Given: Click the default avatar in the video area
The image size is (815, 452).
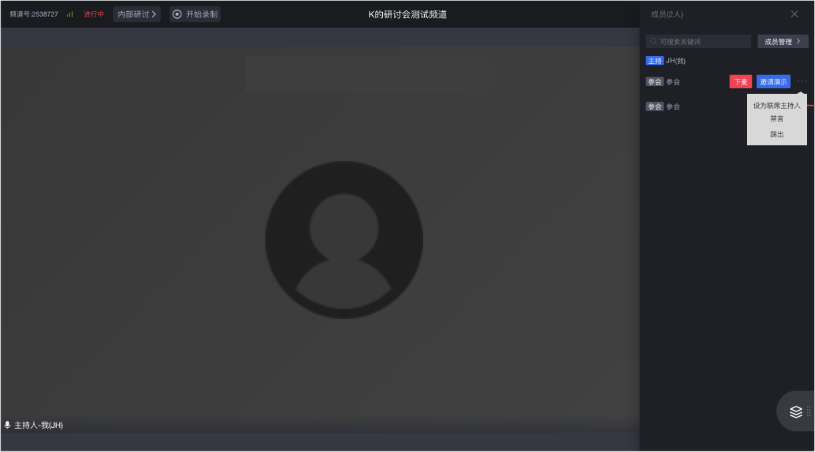Looking at the screenshot, I should click(x=343, y=240).
